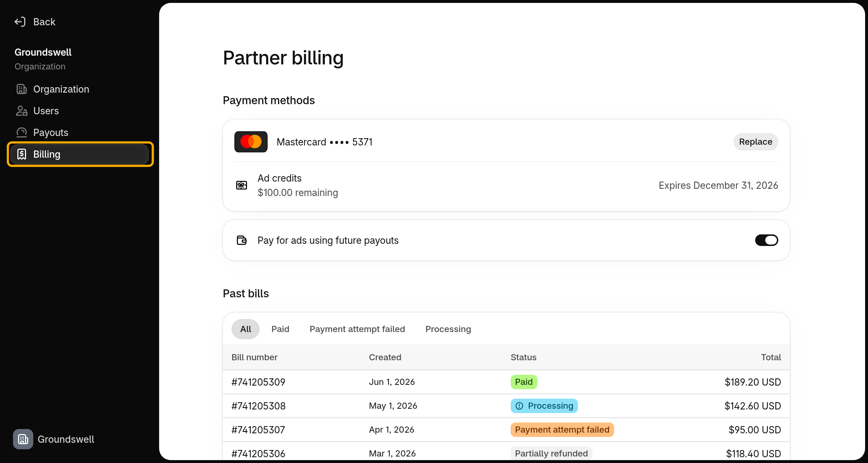Click the Apr 1, 2026 created date
The height and width of the screenshot is (463, 868).
click(x=391, y=430)
